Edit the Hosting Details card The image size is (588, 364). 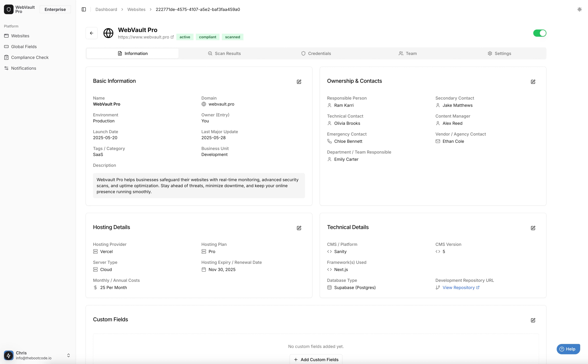pyautogui.click(x=299, y=228)
